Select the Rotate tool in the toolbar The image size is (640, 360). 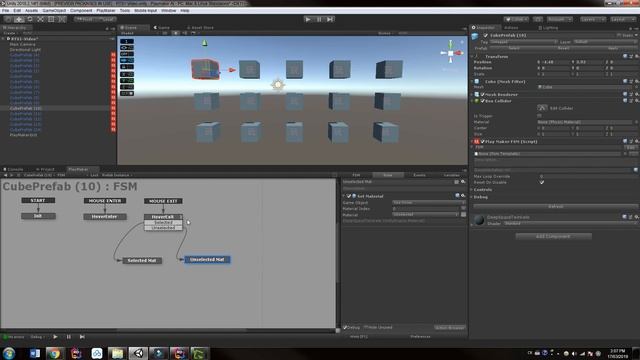pyautogui.click(x=30, y=19)
